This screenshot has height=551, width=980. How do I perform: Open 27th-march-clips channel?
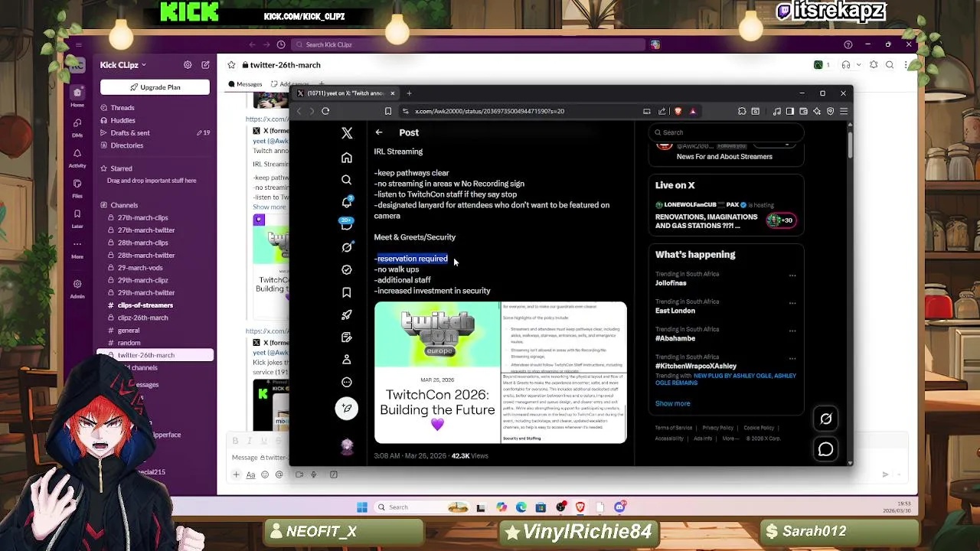coord(143,218)
